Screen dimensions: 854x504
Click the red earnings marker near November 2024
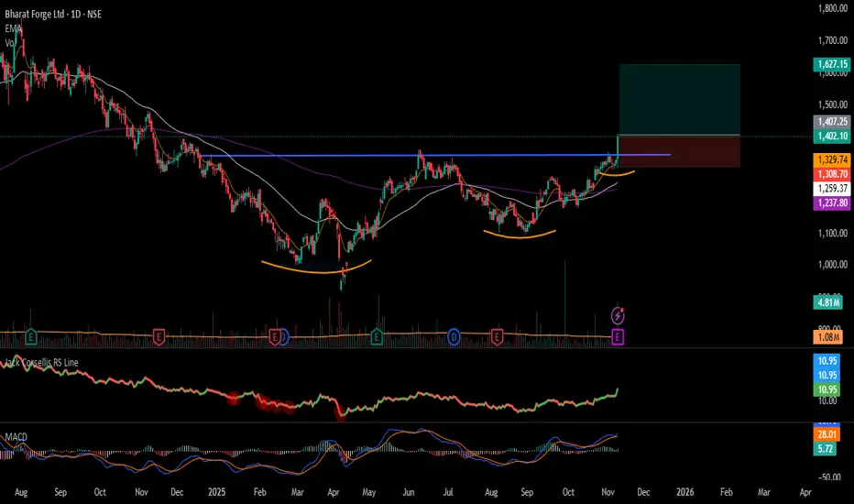(159, 337)
